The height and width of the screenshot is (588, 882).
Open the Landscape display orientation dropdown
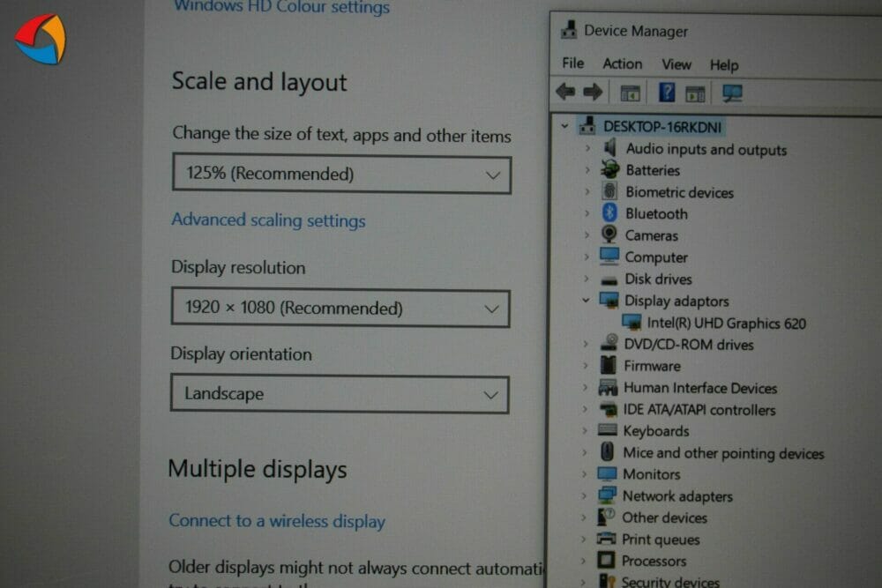tap(340, 394)
